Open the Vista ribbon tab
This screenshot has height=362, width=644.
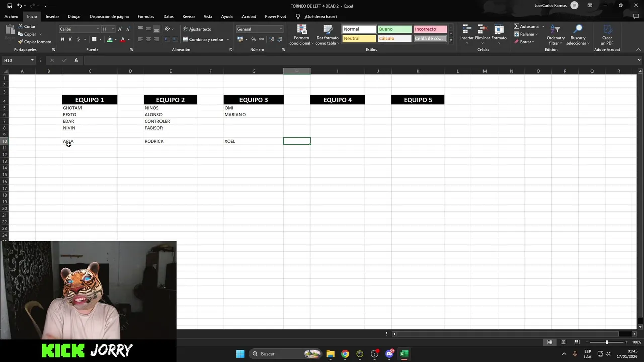click(x=208, y=17)
